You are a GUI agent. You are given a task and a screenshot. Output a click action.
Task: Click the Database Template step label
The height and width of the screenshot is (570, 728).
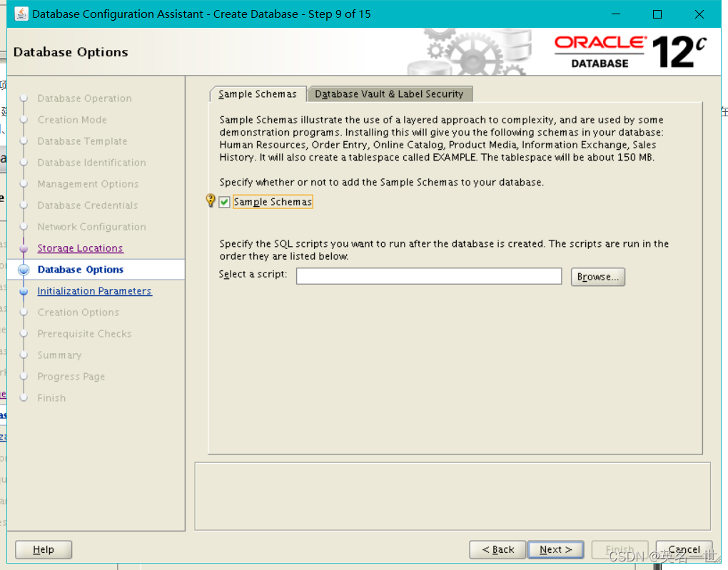(82, 141)
